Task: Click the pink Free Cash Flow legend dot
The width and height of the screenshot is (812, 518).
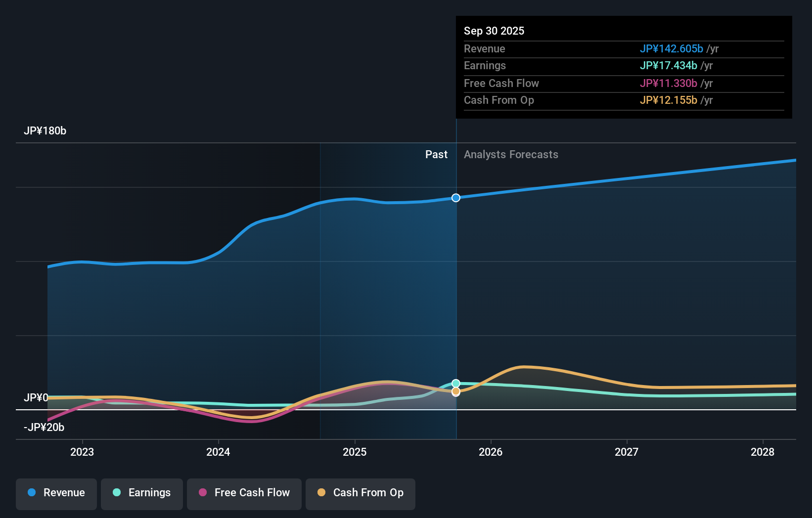Action: [203, 493]
